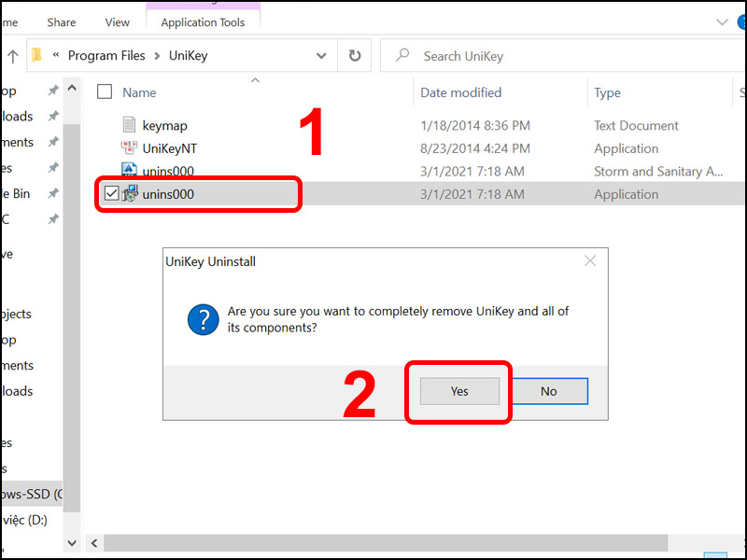Expand the ribbon using the top-right chevron
This screenshot has width=747, height=560.
click(x=721, y=21)
